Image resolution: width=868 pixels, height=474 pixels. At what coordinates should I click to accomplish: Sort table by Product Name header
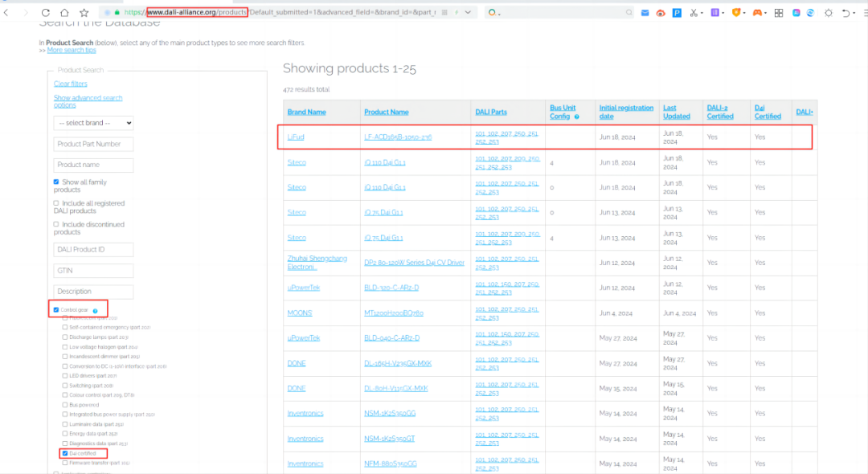387,112
